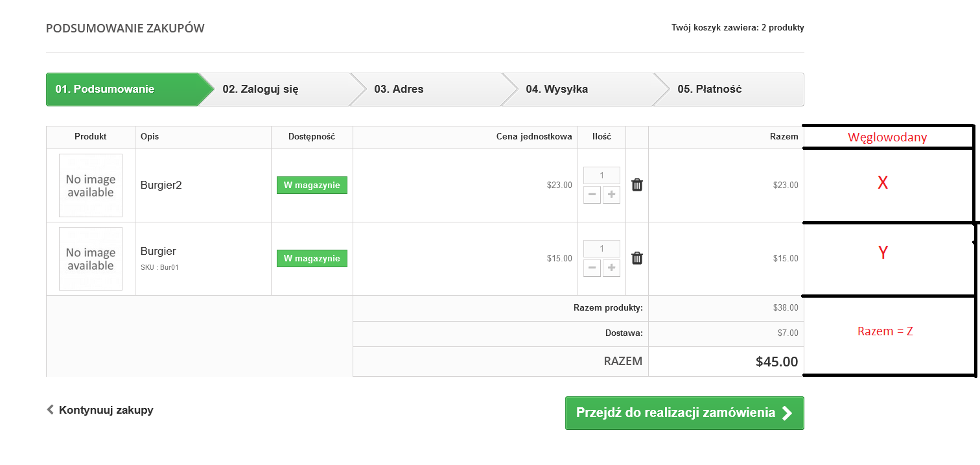Open the Burgier product name link
This screenshot has width=980, height=465.
point(158,252)
